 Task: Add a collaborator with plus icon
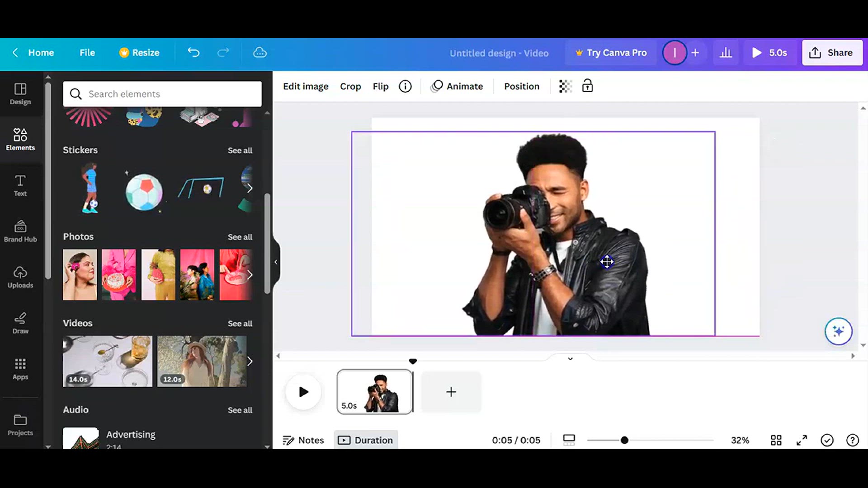695,53
